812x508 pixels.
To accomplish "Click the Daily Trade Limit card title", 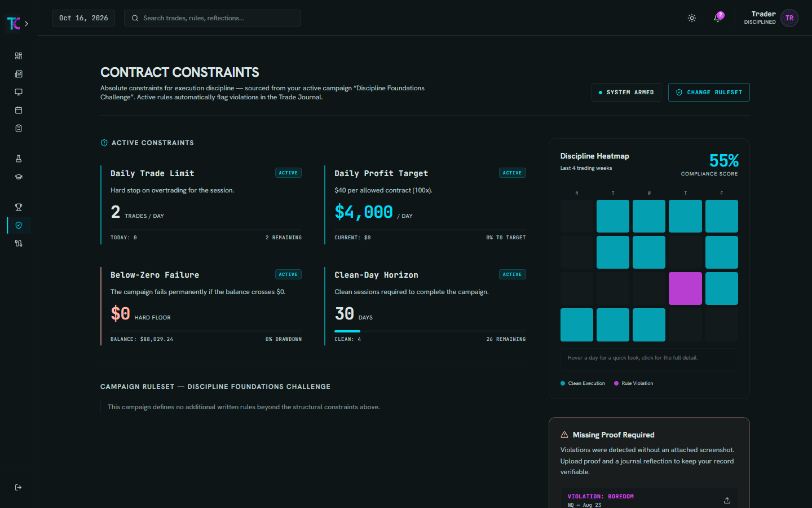I will 152,173.
